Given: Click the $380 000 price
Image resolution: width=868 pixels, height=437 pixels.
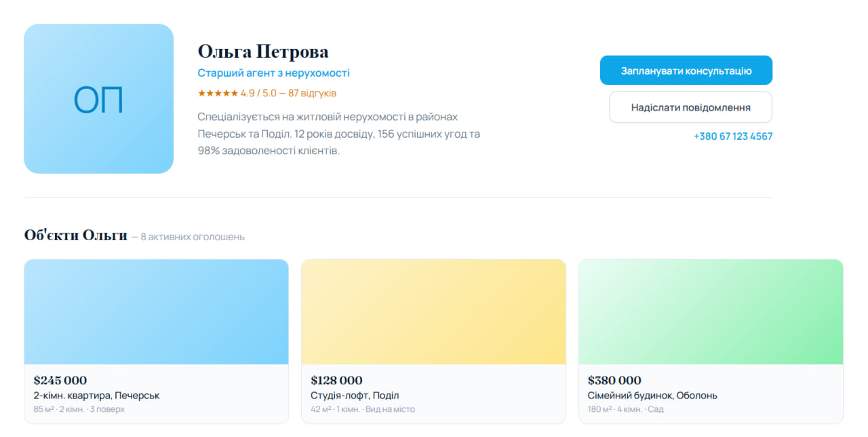Looking at the screenshot, I should (x=614, y=380).
